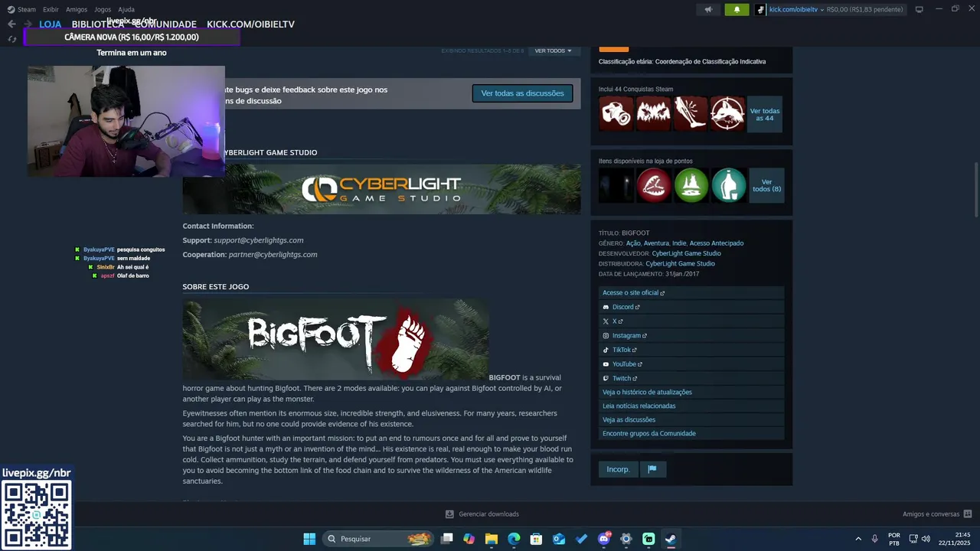Open the Amigos menu
This screenshot has height=551, width=980.
77,9
